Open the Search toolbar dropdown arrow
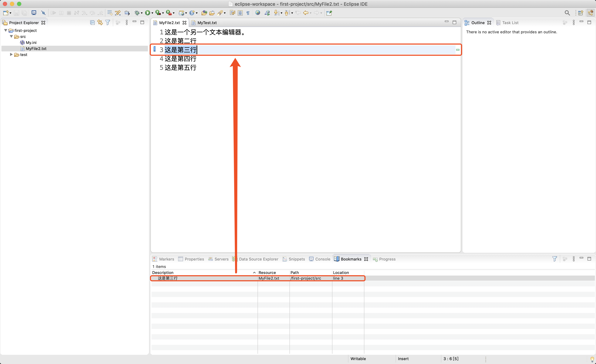The image size is (596, 364). click(225, 13)
